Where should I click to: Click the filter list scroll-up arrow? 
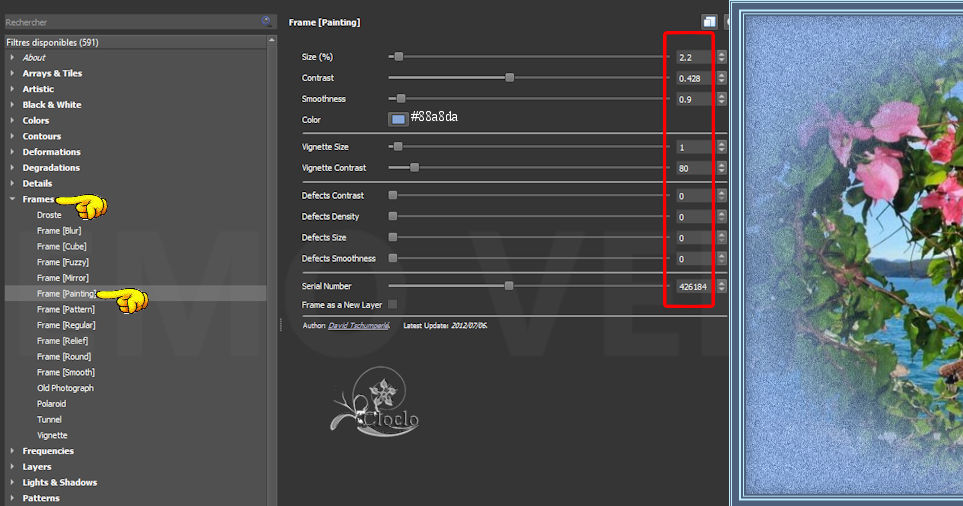point(271,41)
